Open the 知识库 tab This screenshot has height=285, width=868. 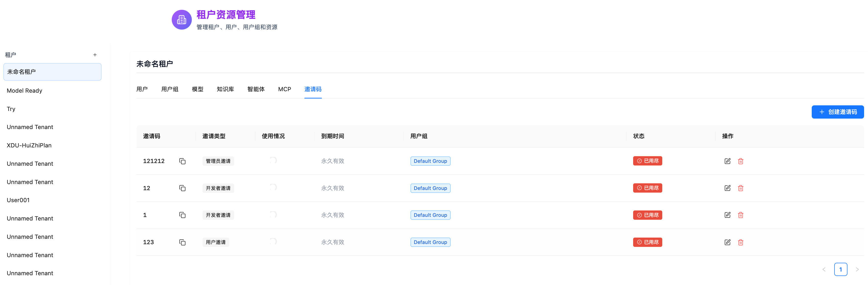click(225, 89)
